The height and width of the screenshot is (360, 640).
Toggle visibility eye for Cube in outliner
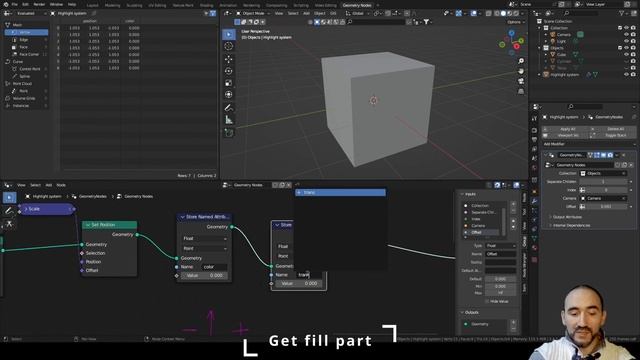[627, 55]
